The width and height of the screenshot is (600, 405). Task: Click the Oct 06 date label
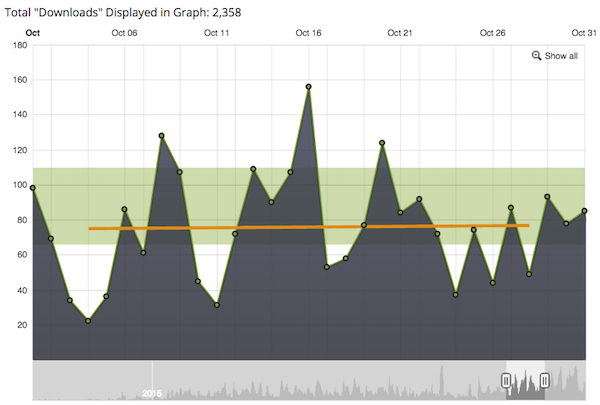[x=125, y=33]
